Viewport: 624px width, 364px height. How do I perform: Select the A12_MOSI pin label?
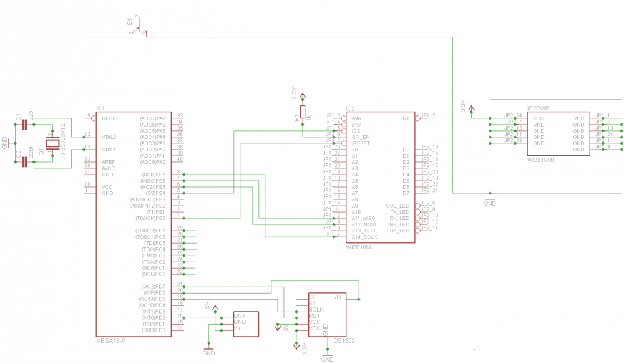pyautogui.click(x=363, y=224)
